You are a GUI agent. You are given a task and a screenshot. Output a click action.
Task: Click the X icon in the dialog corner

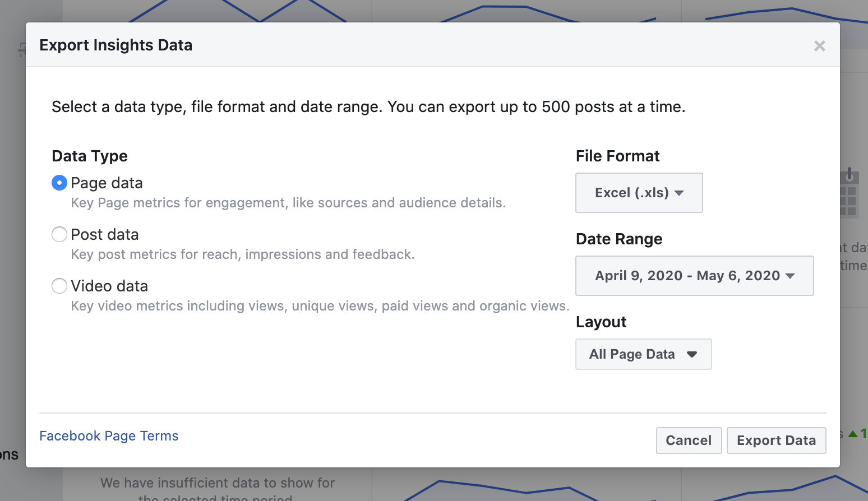[819, 46]
